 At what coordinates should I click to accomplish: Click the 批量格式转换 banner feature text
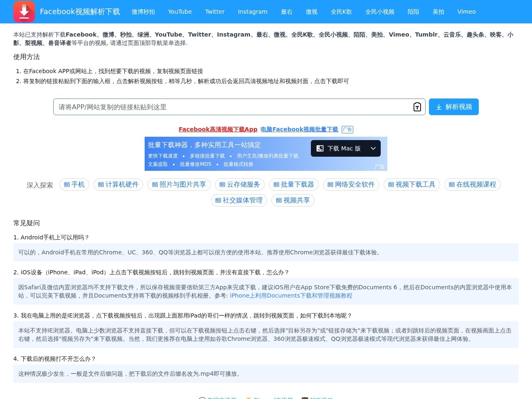tap(239, 164)
